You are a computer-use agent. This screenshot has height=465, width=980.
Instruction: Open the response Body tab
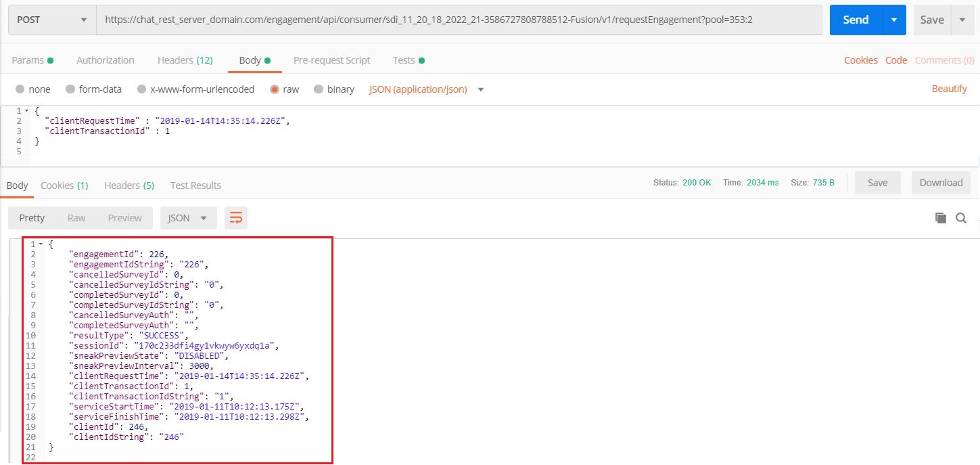(18, 185)
